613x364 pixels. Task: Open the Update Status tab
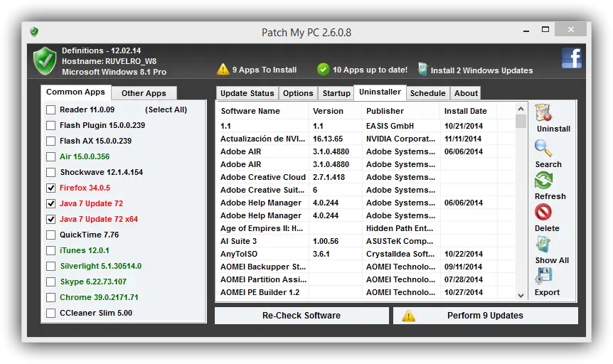pyautogui.click(x=247, y=93)
